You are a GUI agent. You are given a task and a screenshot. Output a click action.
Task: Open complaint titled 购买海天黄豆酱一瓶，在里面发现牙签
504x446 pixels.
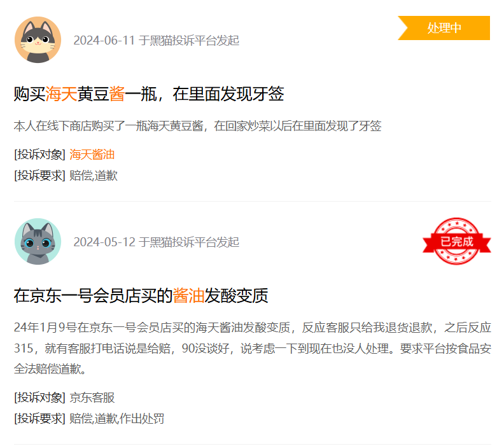pos(149,94)
